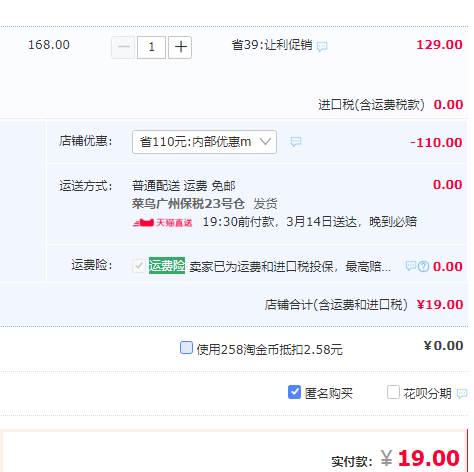Click the comment icon beside 让利促销
The height and width of the screenshot is (472, 474).
[x=322, y=46]
